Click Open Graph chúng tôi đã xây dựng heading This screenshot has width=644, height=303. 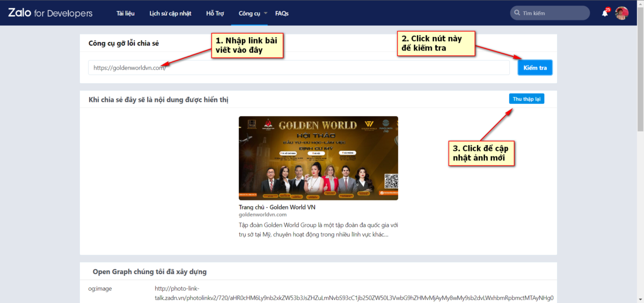click(x=149, y=272)
